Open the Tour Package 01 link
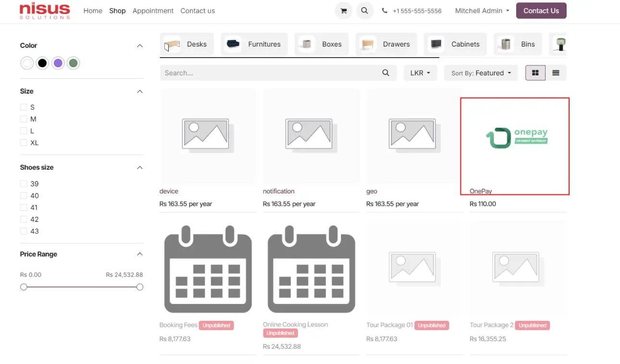This screenshot has height=364, width=620. click(x=389, y=325)
